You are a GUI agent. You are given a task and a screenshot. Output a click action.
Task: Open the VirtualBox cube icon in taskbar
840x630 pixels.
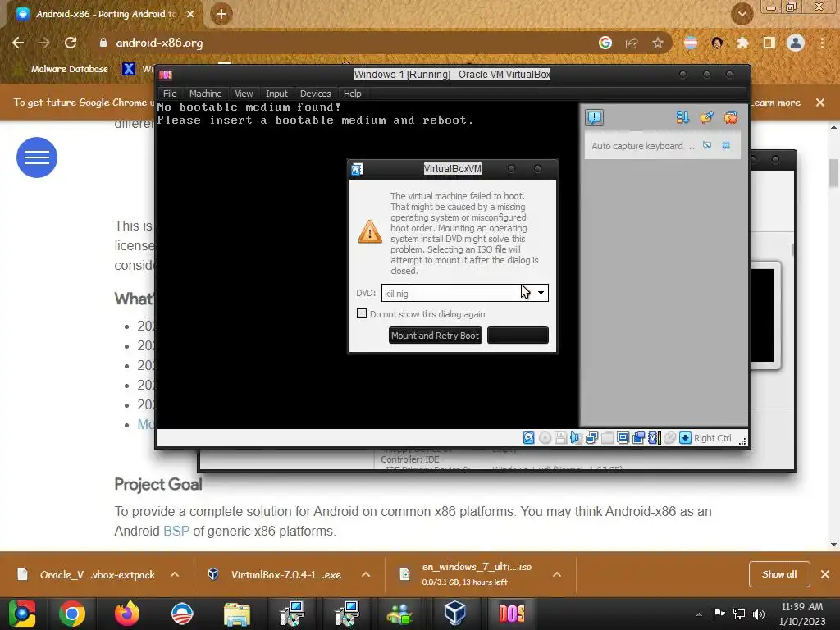click(x=454, y=614)
